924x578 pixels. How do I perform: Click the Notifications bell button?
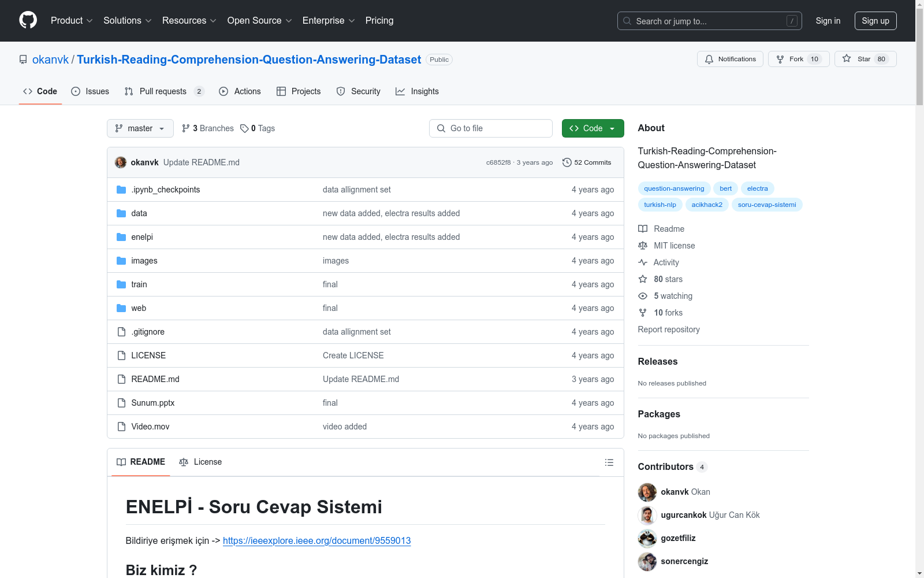(x=730, y=59)
